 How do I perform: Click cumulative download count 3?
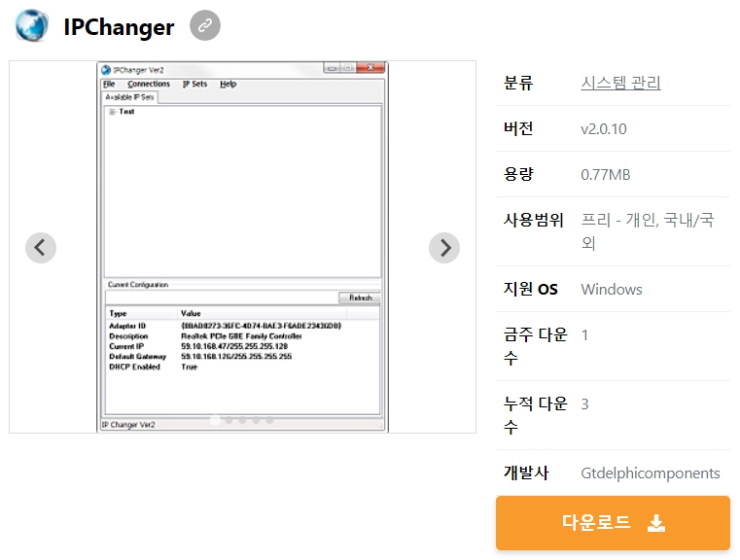pos(584,404)
